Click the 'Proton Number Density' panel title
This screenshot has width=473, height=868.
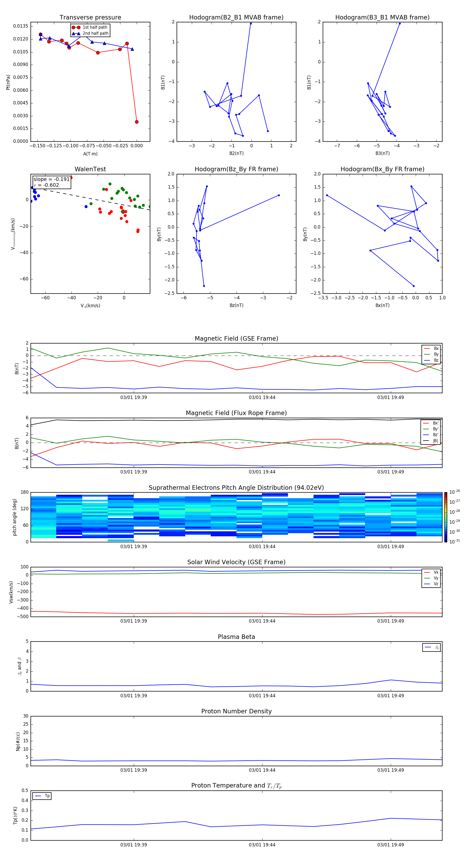236,711
